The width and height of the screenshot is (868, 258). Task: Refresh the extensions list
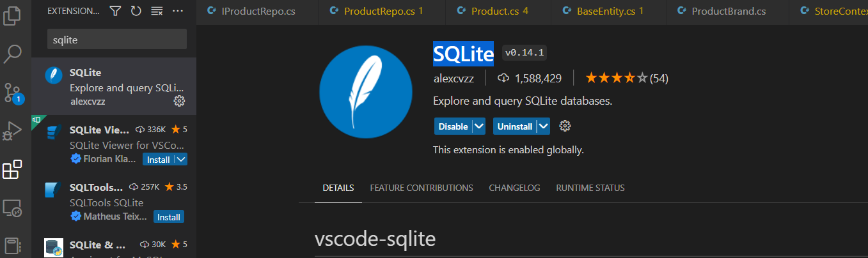(x=136, y=11)
